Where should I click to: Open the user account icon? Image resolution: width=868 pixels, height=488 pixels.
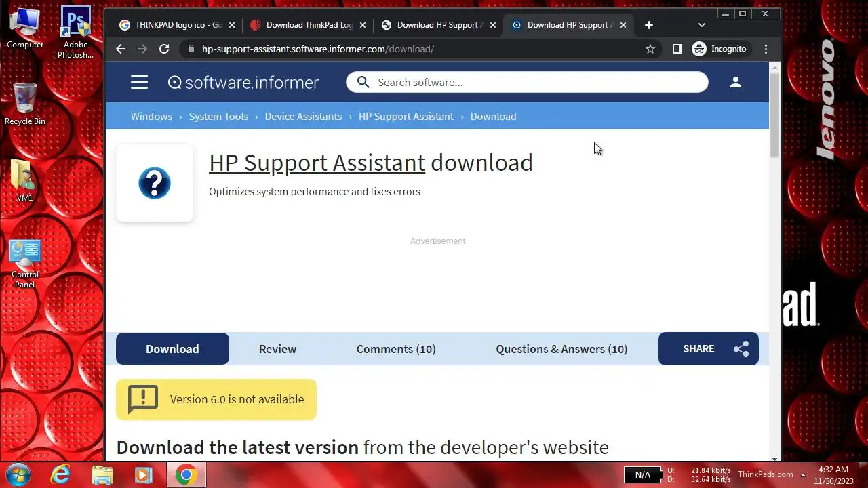[736, 82]
